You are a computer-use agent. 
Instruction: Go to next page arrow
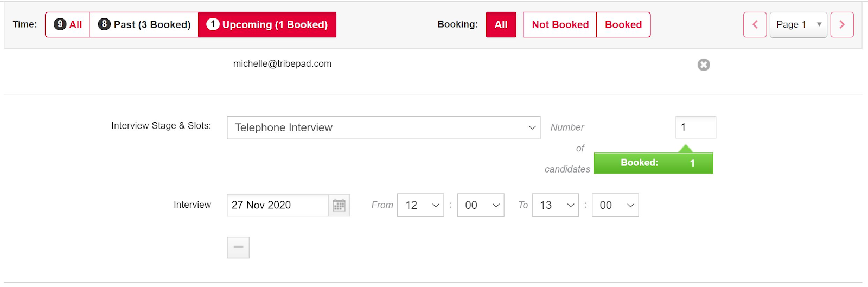[x=842, y=25]
